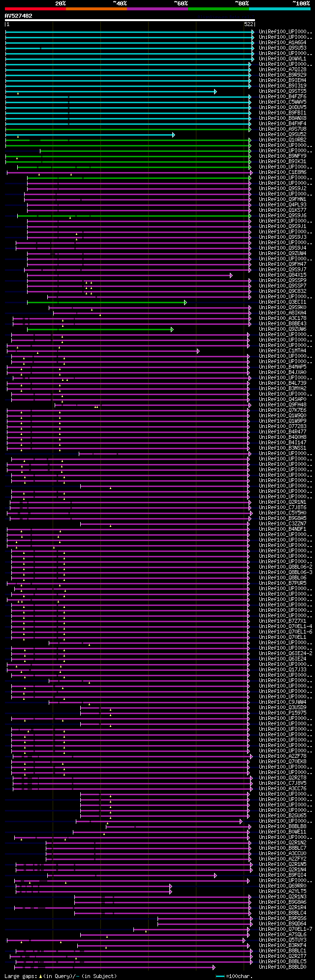Screen dimensions: 315x980
Task: Select the UniRef100_Q69RR0 label
Action: click(x=283, y=886)
